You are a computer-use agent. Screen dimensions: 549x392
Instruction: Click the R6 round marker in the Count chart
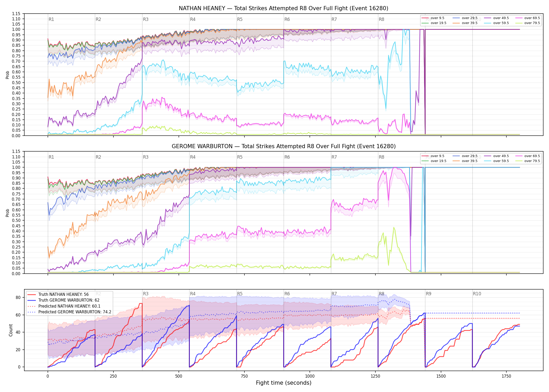tap(287, 294)
